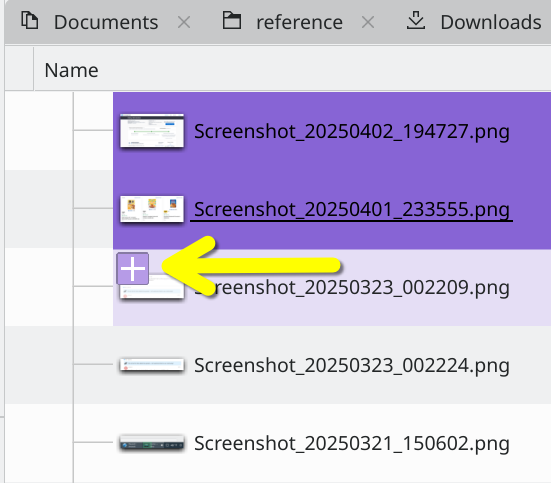Image resolution: width=551 pixels, height=483 pixels.
Task: Switch to the reference tab
Action: click(x=299, y=22)
